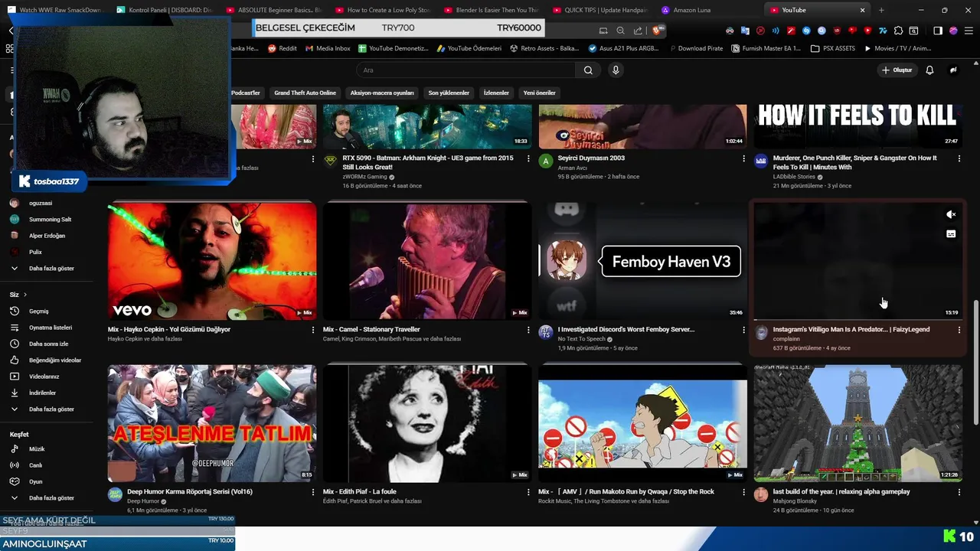Click the Müzik note icon
Image resolution: width=980 pixels, height=551 pixels.
[x=14, y=449]
